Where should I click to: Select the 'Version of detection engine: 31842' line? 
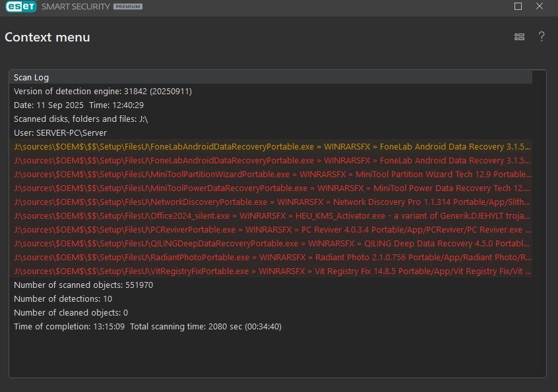271,92
